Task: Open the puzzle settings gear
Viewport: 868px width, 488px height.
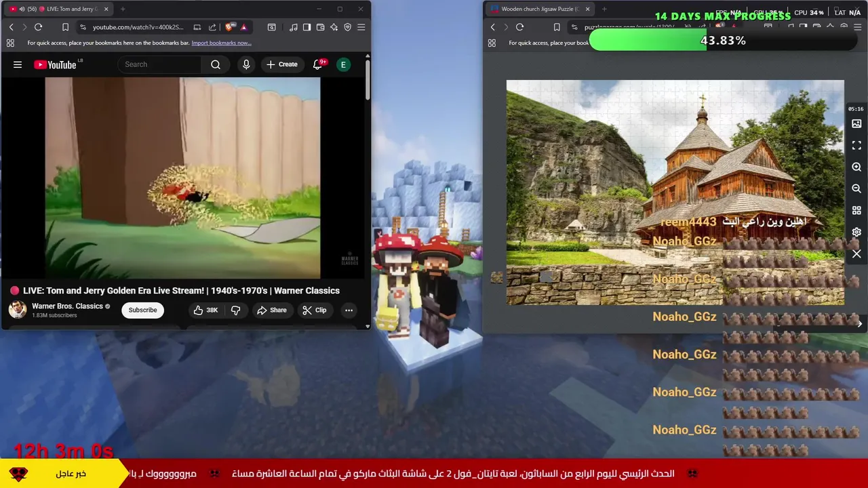Action: 856,232
